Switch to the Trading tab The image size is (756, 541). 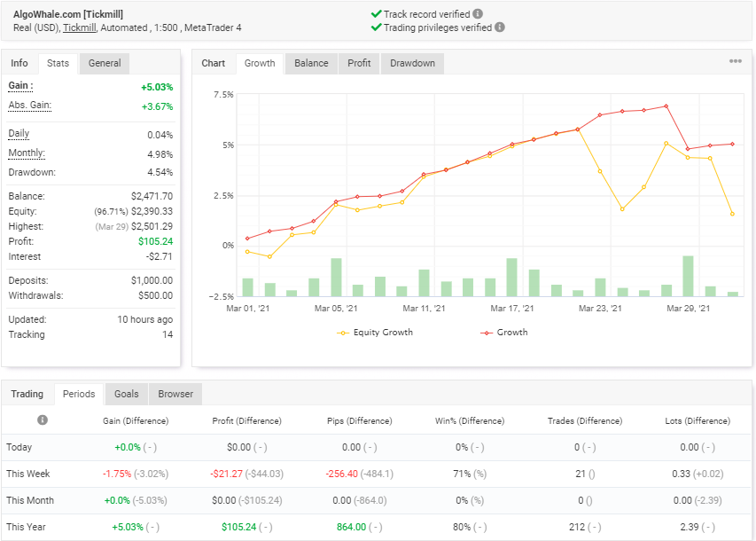pos(27,394)
